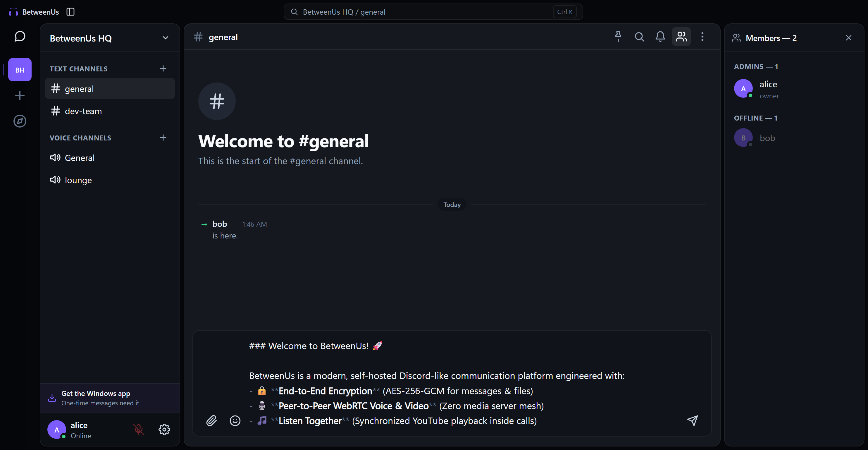Click the Ctrl K shortcut badge

point(564,12)
